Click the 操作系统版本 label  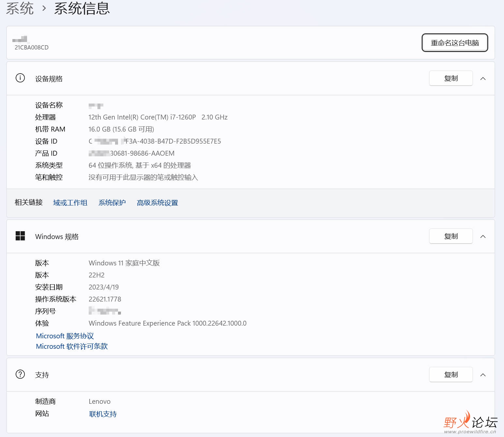click(56, 299)
